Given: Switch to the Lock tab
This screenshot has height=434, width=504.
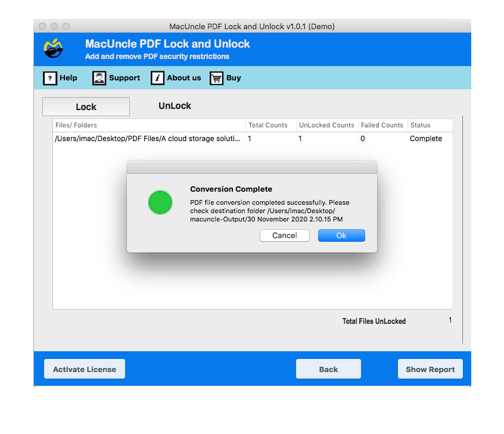Looking at the screenshot, I should pyautogui.click(x=85, y=106).
